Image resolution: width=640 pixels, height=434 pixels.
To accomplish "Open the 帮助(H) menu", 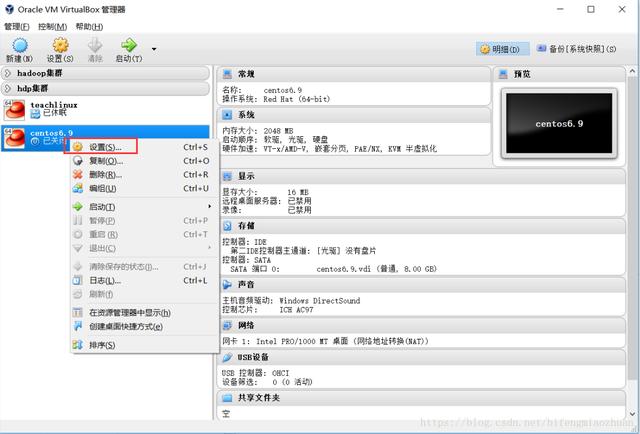I will pyautogui.click(x=89, y=27).
